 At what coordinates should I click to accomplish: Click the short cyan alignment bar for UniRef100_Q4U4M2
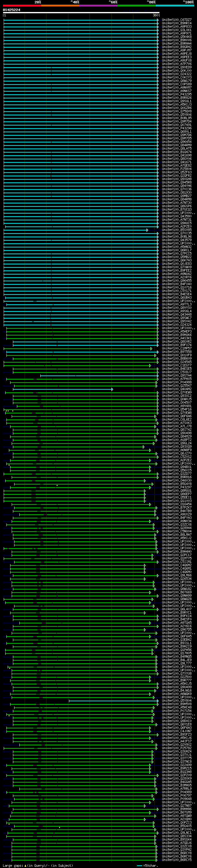point(62,389)
